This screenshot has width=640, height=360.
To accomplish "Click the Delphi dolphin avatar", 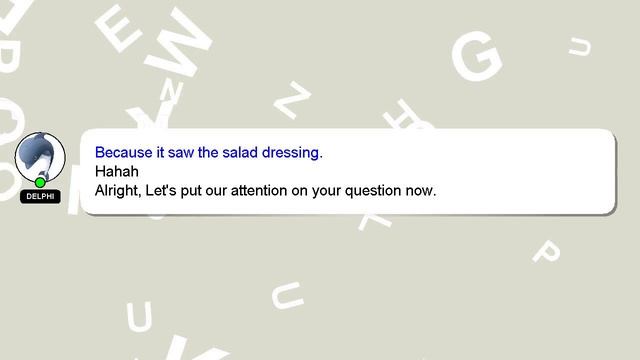I will [x=40, y=157].
